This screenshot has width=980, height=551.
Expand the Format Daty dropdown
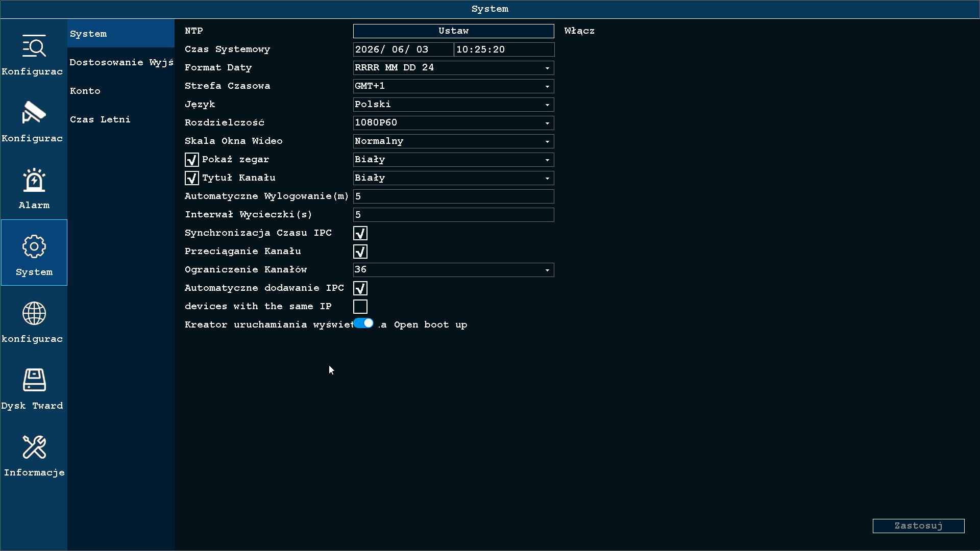(453, 68)
